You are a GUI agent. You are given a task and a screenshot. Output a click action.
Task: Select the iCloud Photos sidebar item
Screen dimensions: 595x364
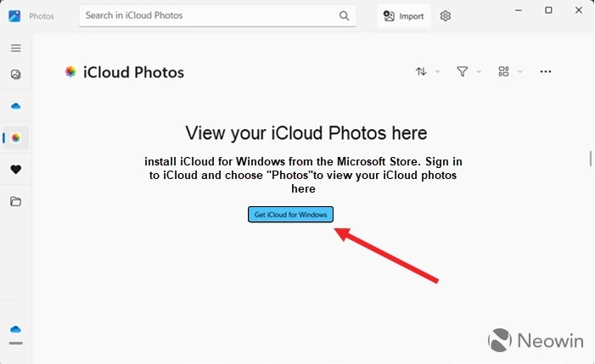click(x=15, y=138)
